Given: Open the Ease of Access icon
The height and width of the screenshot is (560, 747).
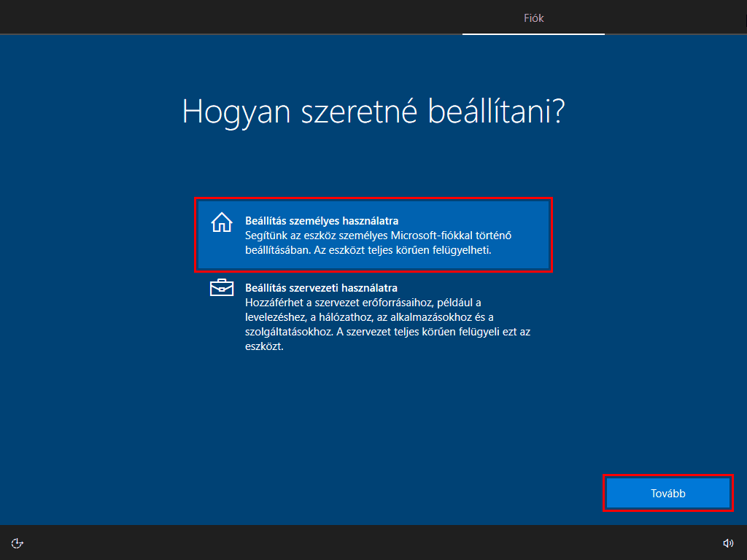Looking at the screenshot, I should point(18,542).
